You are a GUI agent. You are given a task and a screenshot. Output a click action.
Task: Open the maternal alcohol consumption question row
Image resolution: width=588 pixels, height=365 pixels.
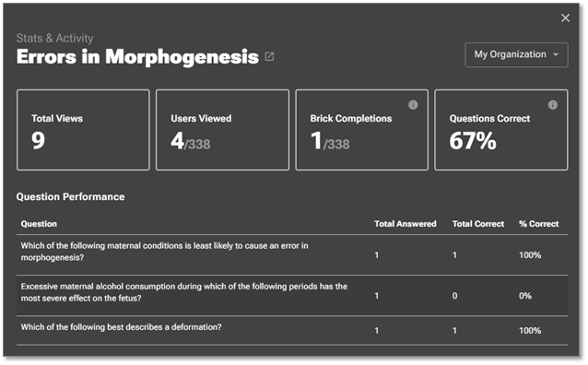point(292,295)
